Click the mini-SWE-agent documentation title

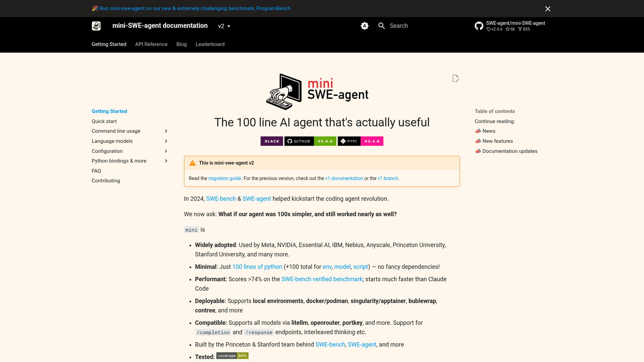point(160,26)
